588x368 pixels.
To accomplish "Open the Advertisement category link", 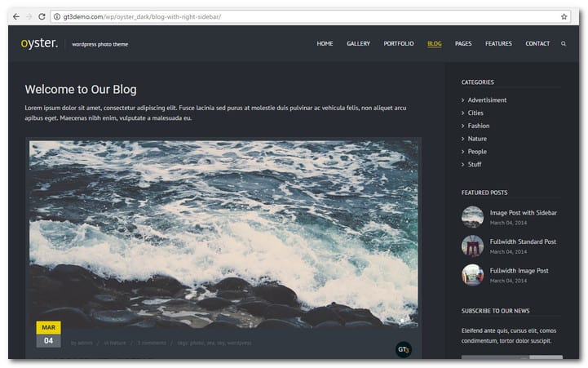I will click(x=487, y=100).
